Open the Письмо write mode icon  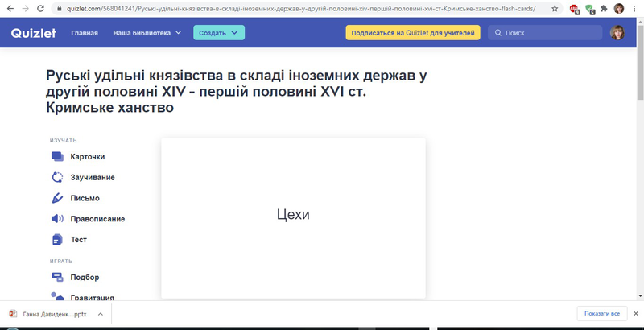coord(57,198)
